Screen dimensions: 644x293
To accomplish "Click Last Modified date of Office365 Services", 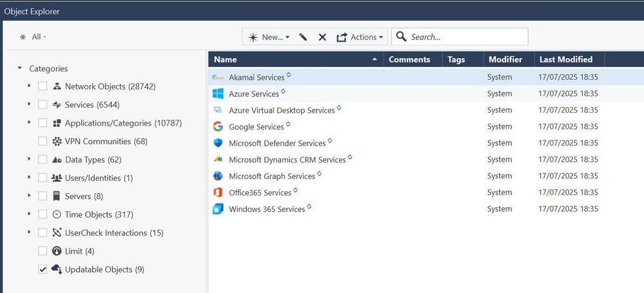I will click(x=568, y=192).
